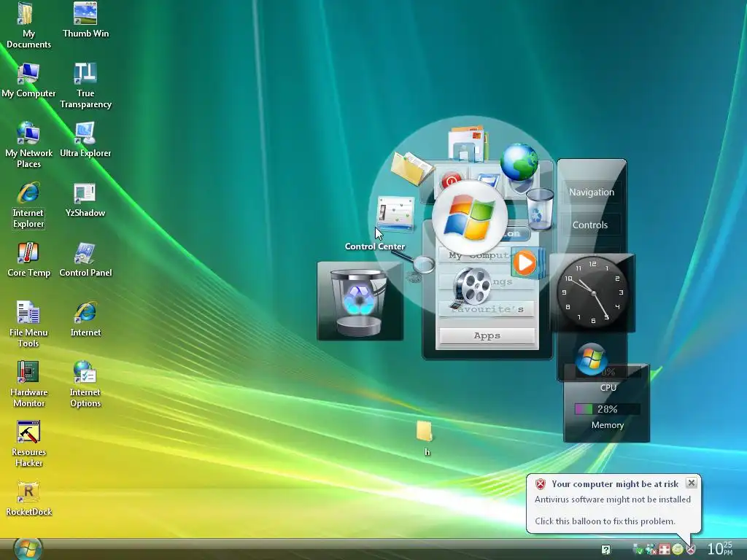Open the Start menu orb on taskbar

click(x=27, y=549)
